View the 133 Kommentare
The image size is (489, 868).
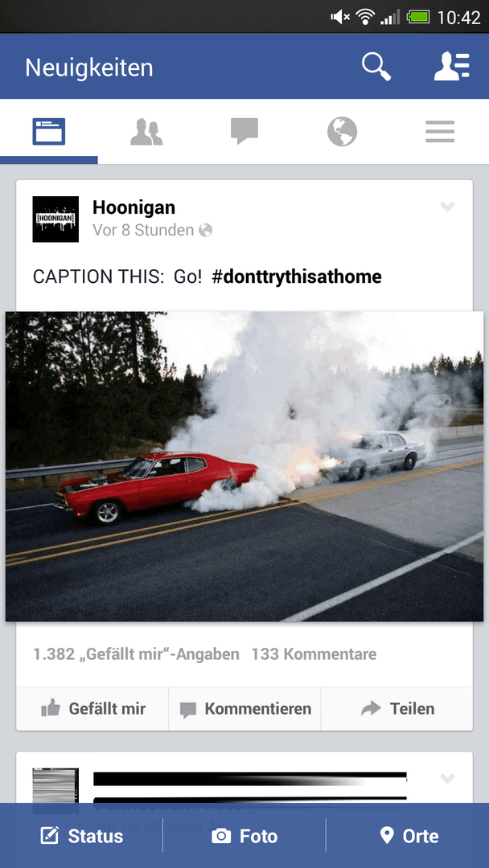point(314,654)
